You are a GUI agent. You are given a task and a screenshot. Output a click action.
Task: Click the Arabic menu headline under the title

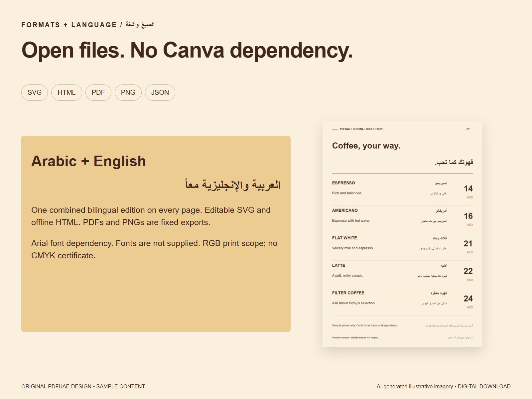(454, 162)
